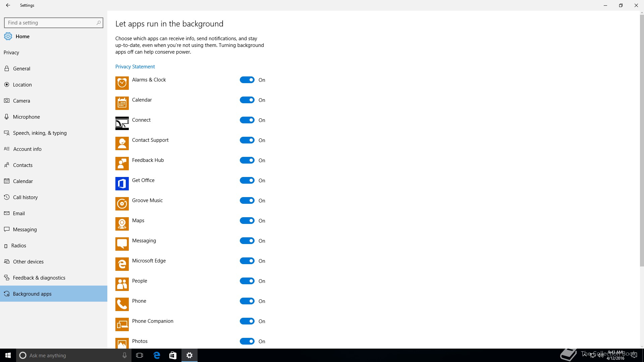The width and height of the screenshot is (644, 362).
Task: Open the Store from the taskbar
Action: click(173, 355)
